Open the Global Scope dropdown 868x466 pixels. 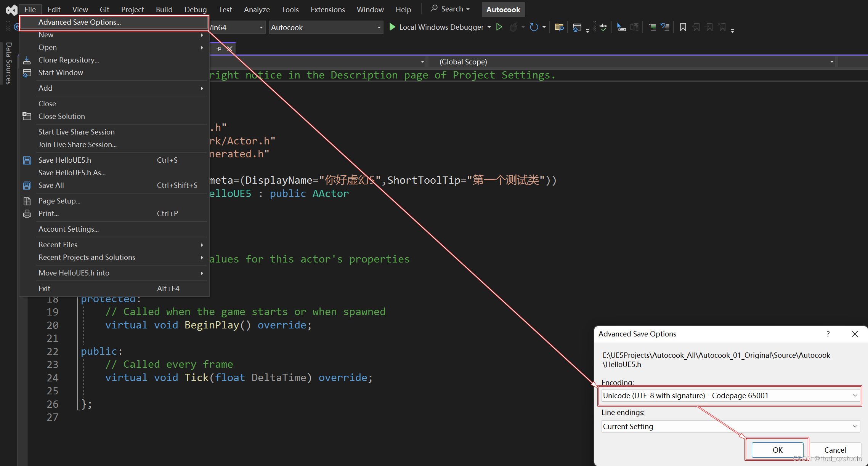[x=632, y=62]
